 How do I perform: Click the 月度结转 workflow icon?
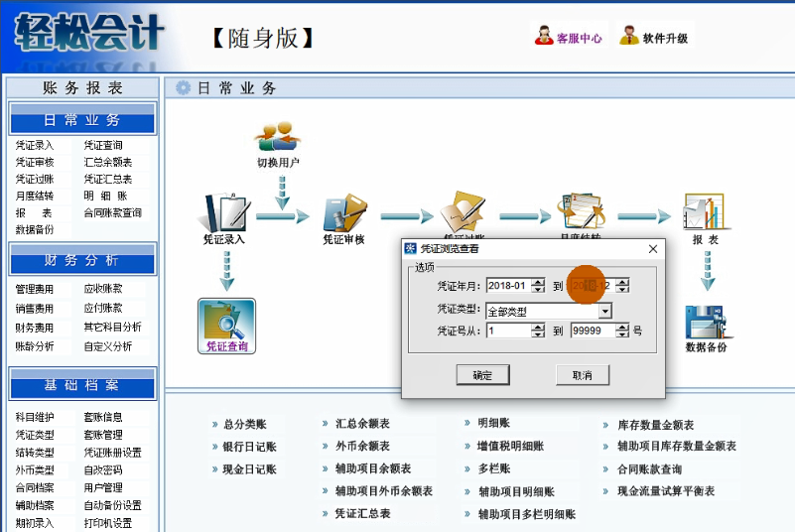[581, 212]
